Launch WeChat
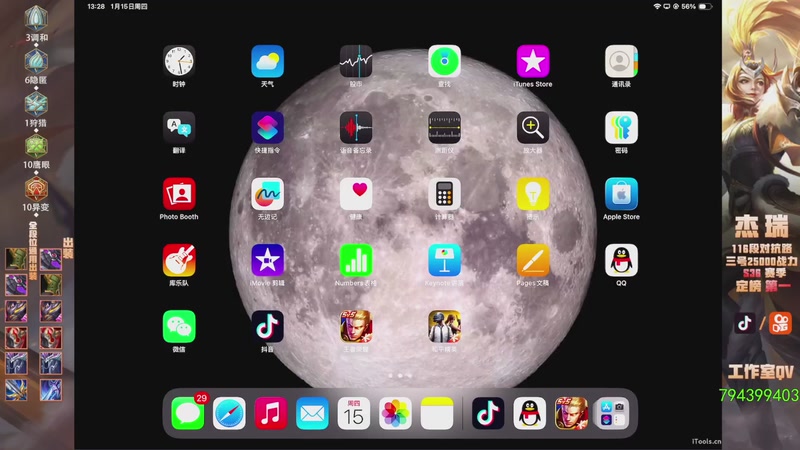This screenshot has height=450, width=800. (179, 327)
